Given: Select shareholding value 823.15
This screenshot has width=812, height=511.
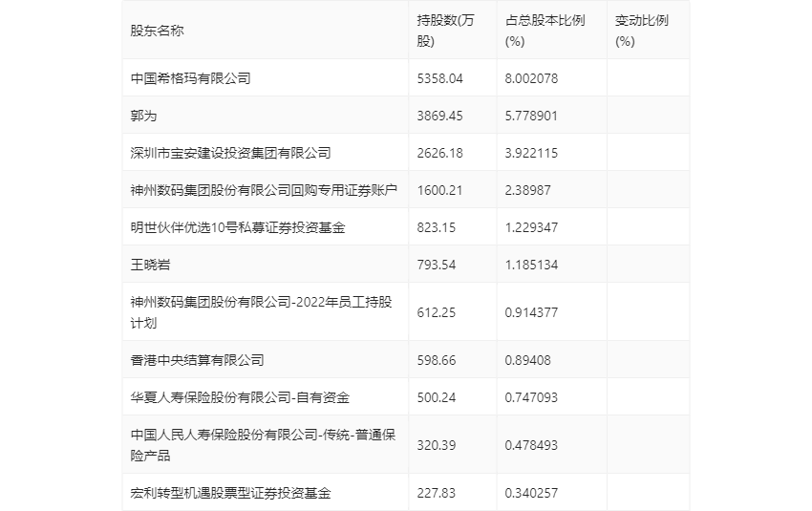Looking at the screenshot, I should (436, 227).
